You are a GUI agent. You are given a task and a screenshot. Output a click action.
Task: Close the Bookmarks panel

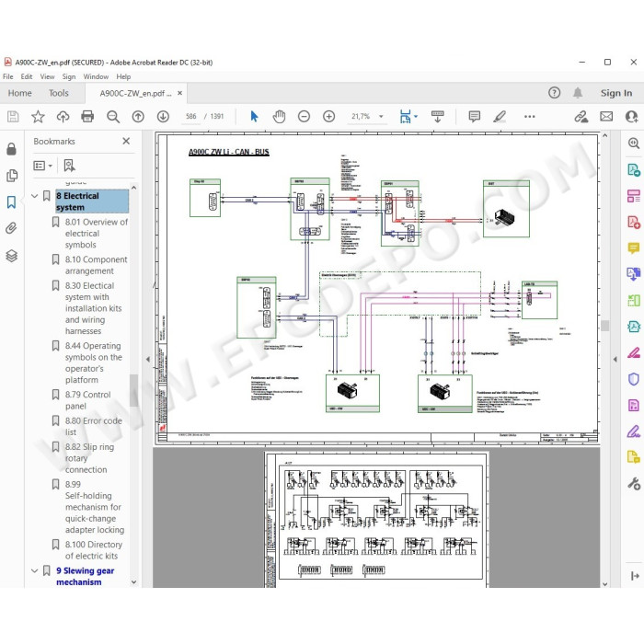(126, 141)
